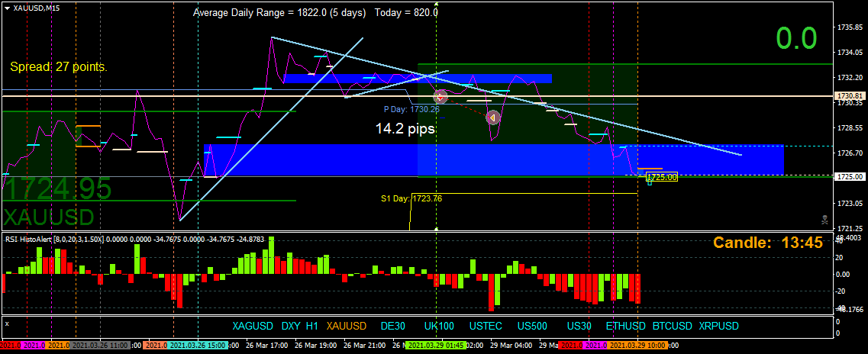Select the steep ascending light-blue trendline
Image resolution: width=868 pixels, height=354 pixels.
pos(271,129)
